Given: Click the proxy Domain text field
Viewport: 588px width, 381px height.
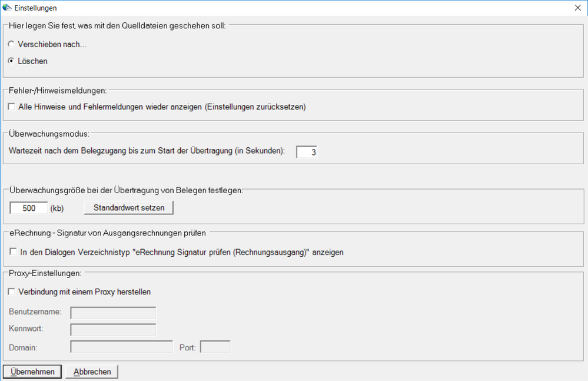Looking at the screenshot, I should pyautogui.click(x=121, y=347).
